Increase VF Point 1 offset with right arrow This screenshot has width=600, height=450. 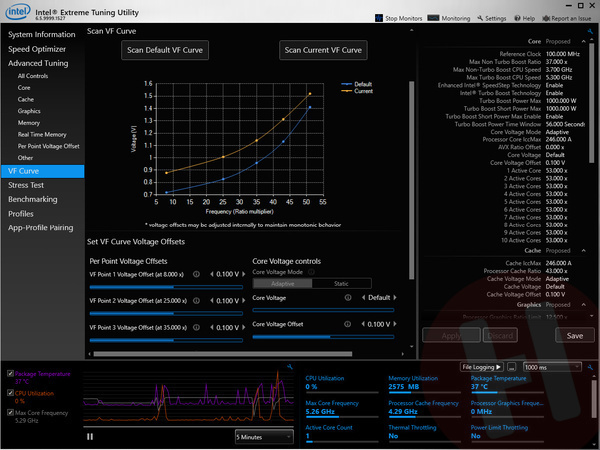pos(243,274)
